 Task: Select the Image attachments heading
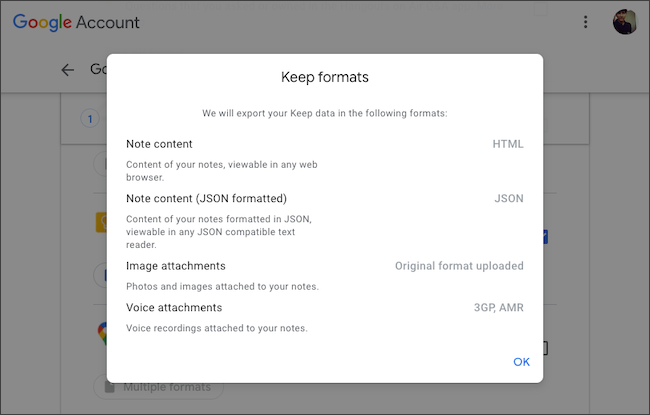(x=175, y=266)
